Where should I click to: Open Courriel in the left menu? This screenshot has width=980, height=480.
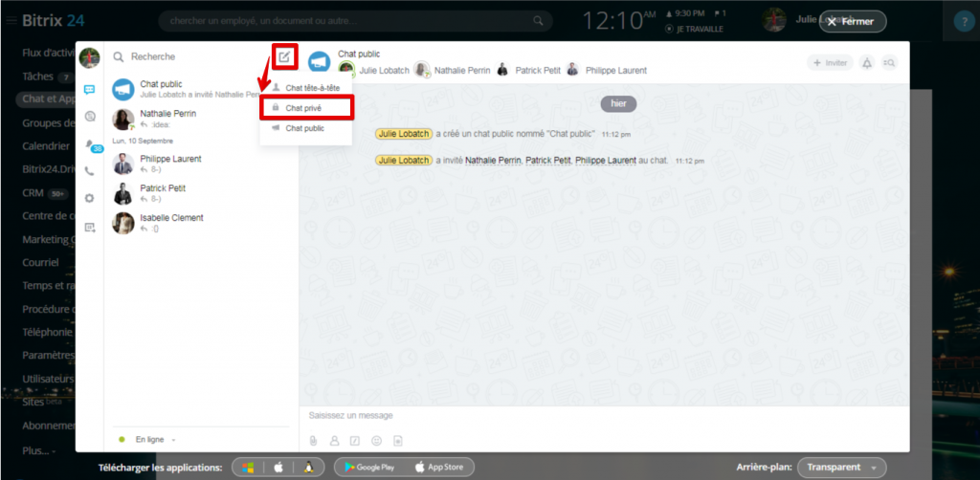(x=40, y=262)
